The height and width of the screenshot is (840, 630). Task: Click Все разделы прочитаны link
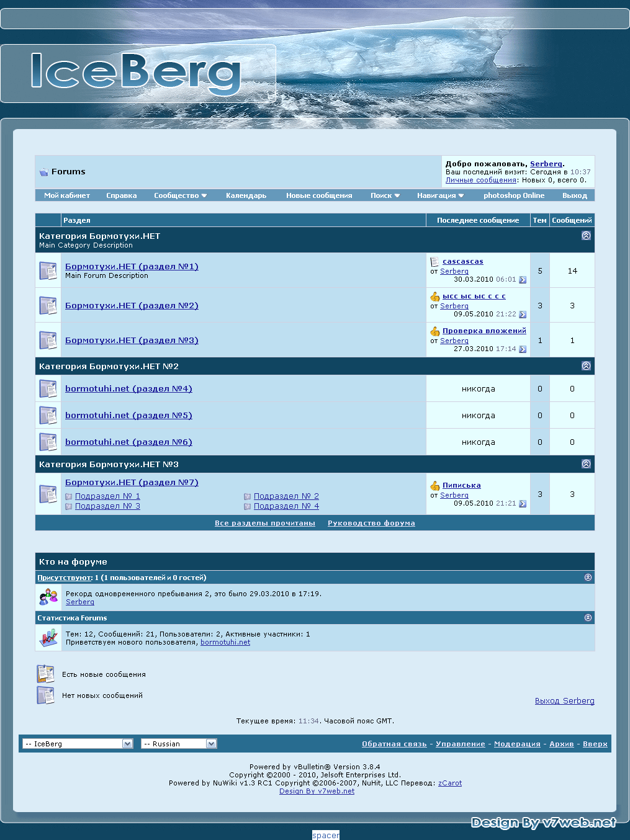(x=264, y=524)
